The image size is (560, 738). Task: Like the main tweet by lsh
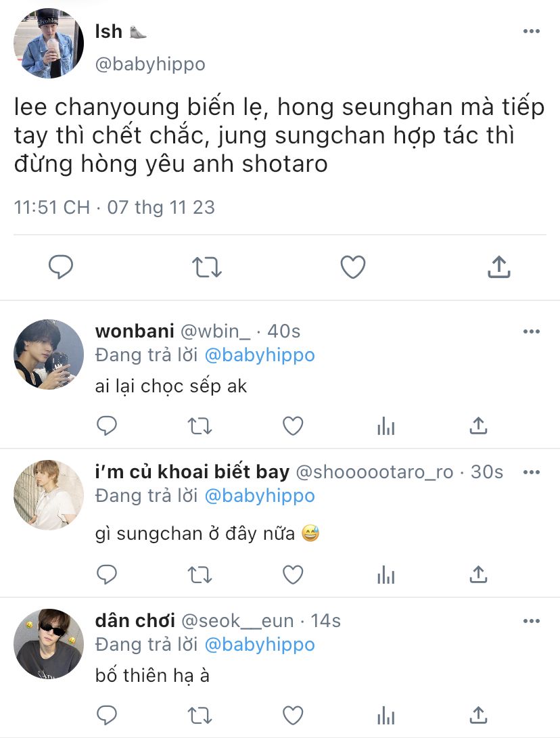[x=353, y=267]
